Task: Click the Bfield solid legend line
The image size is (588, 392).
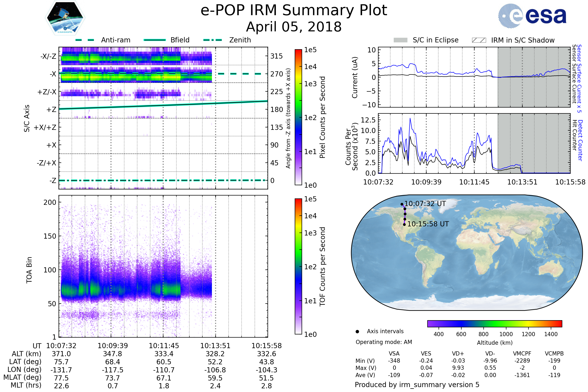Action: tap(155, 40)
